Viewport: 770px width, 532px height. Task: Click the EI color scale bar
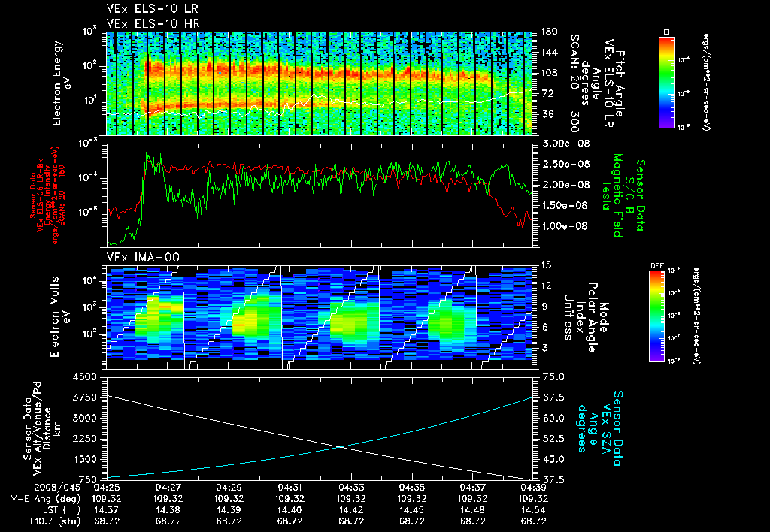666,82
